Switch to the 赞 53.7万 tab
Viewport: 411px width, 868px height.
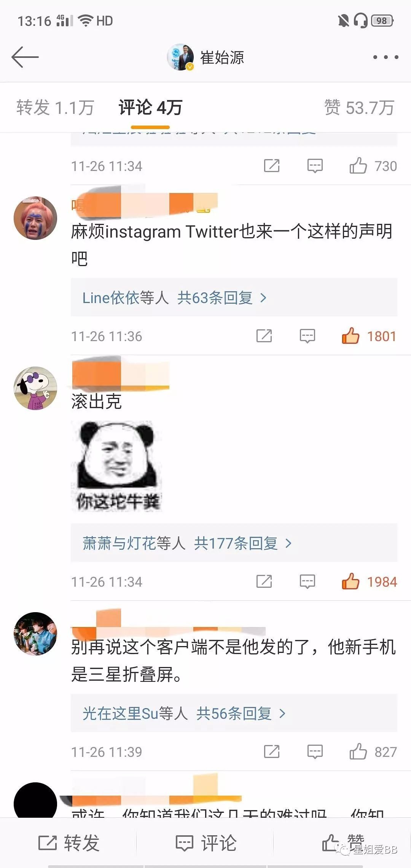[x=359, y=108]
